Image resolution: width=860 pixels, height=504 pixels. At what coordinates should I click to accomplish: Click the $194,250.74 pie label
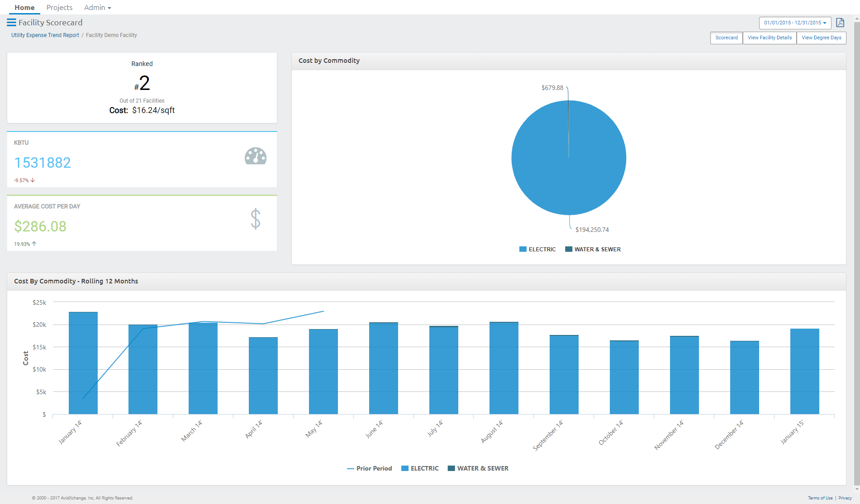coord(592,230)
